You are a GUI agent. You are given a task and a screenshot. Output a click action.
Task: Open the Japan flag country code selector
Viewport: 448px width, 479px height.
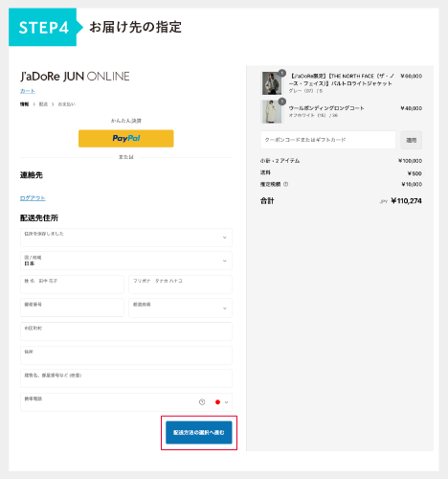point(221,402)
